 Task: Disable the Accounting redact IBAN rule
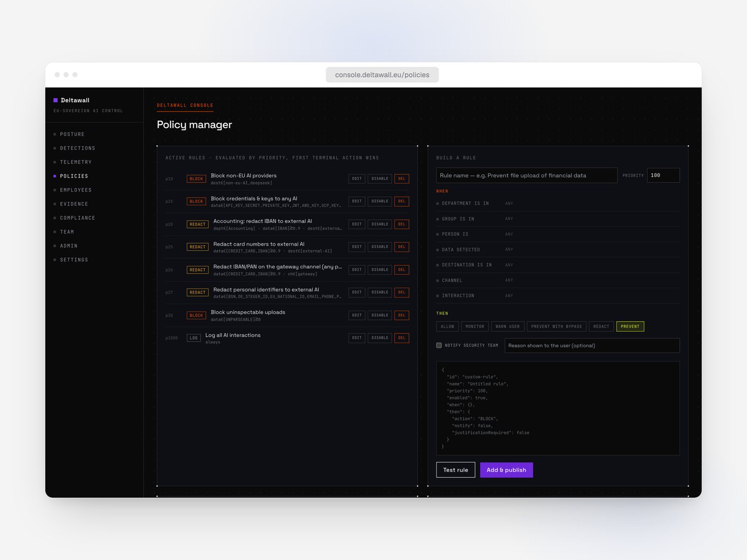[x=380, y=224]
